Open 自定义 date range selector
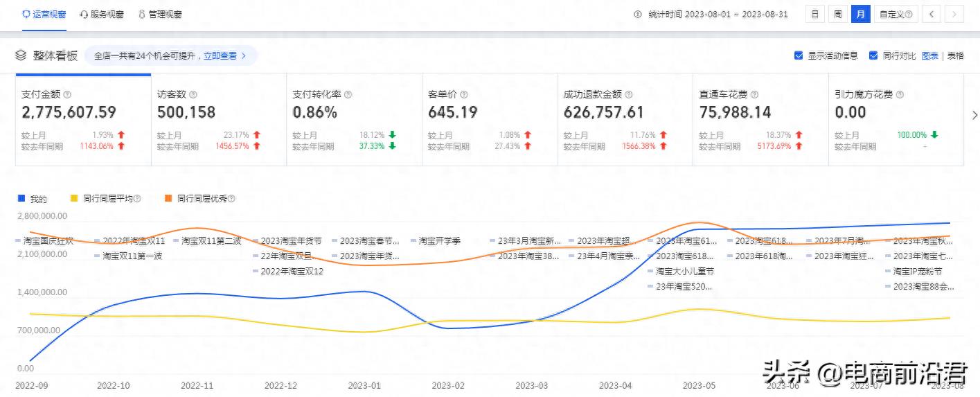 [x=896, y=14]
